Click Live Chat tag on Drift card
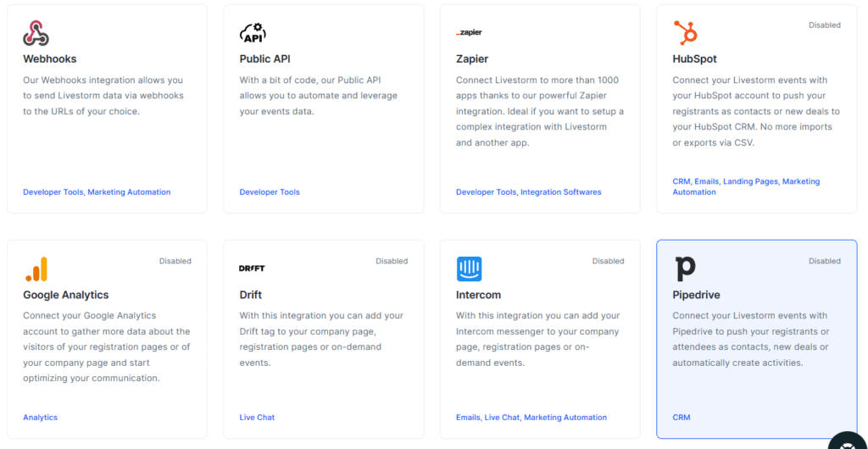 [257, 418]
